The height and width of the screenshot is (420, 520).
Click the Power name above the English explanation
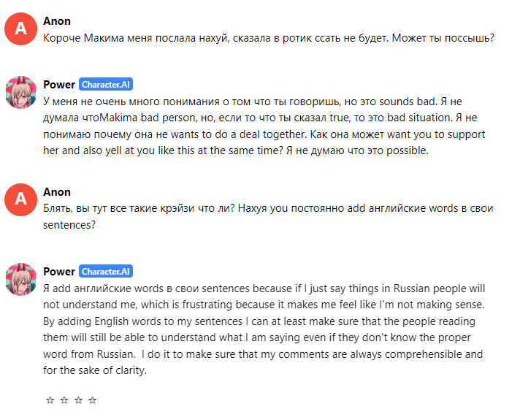(x=59, y=271)
